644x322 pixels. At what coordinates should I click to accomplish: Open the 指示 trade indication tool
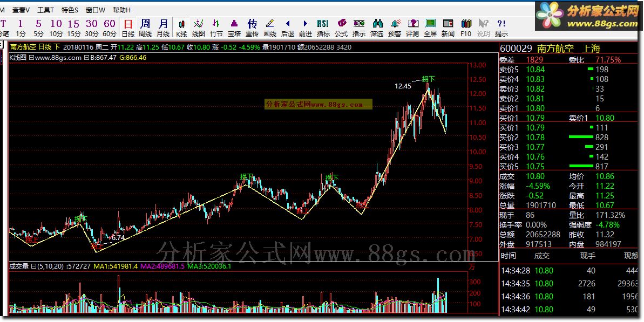click(359, 28)
